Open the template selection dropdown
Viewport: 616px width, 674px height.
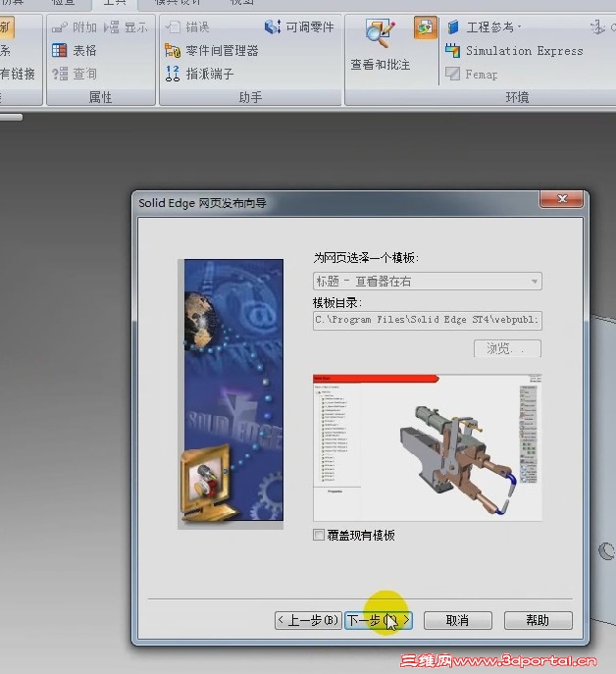(x=428, y=282)
